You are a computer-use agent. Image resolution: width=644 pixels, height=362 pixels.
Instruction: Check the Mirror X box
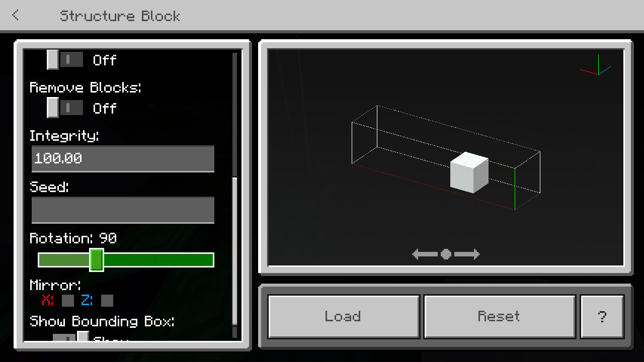pos(68,301)
